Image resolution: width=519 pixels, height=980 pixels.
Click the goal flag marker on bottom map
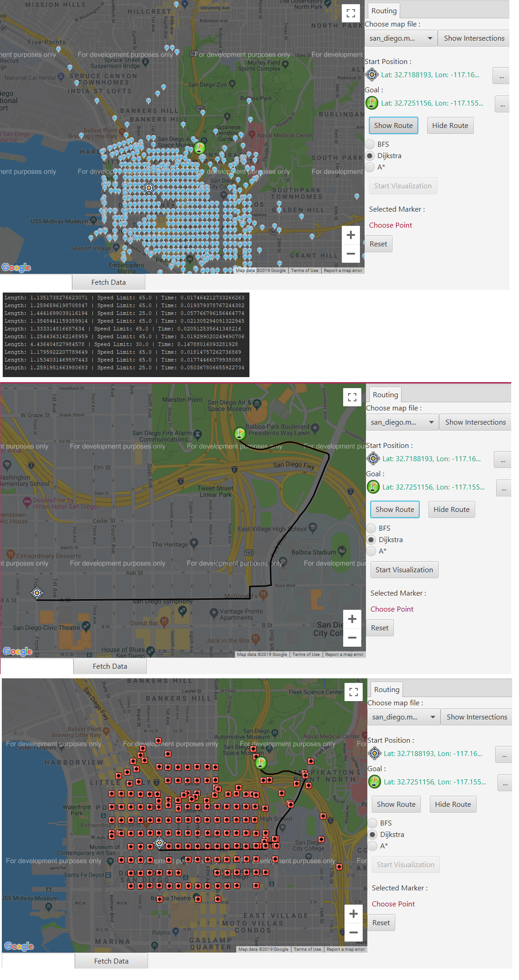260,762
